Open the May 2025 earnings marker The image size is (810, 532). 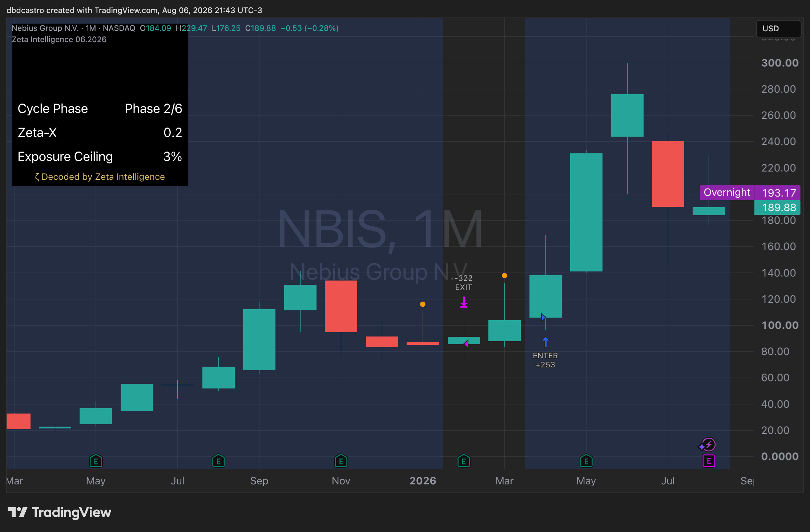tap(96, 461)
